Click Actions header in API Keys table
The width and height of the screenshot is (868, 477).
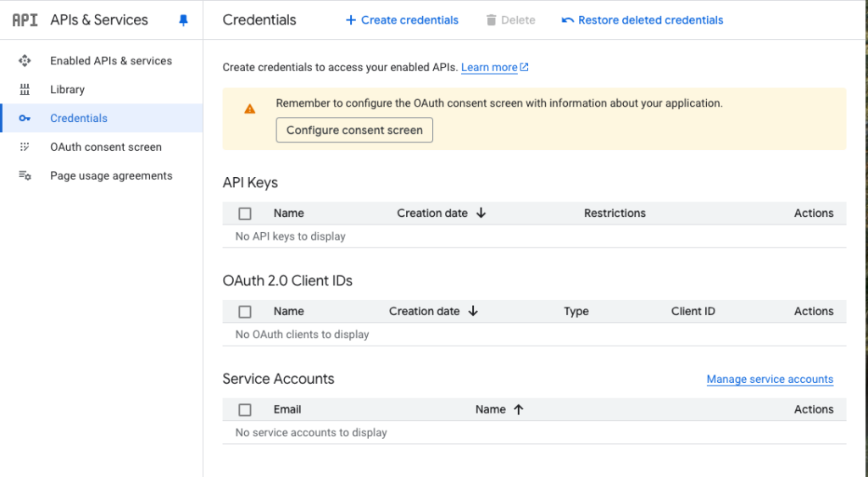pyautogui.click(x=814, y=213)
